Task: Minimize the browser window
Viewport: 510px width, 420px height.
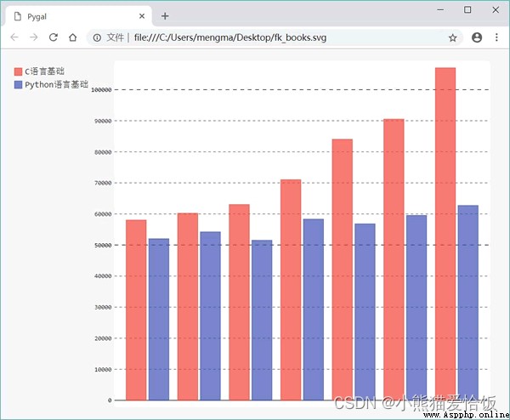Action: coord(440,9)
